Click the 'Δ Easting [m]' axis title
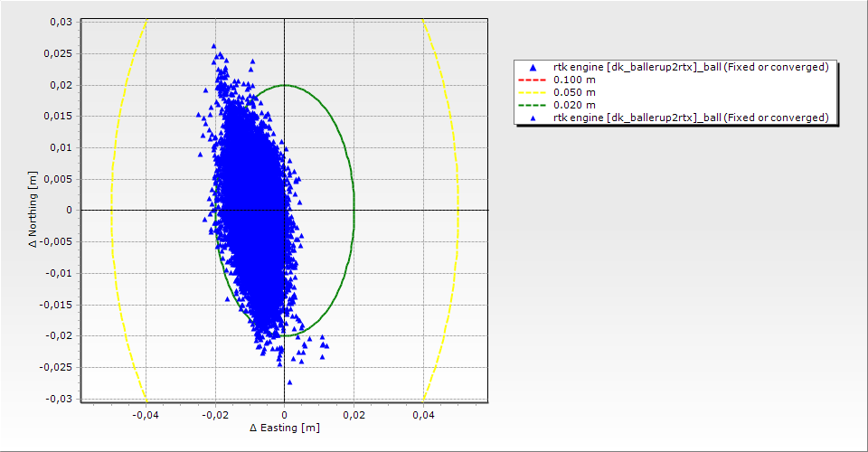868x452 pixels. pos(285,428)
